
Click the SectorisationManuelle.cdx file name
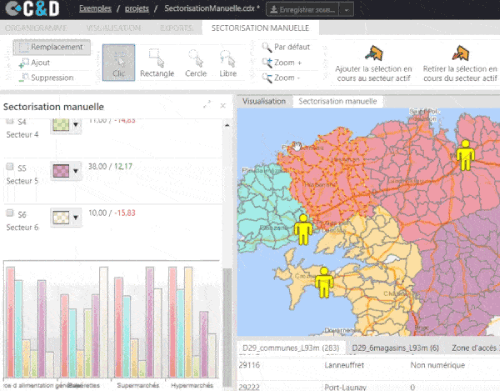211,9
